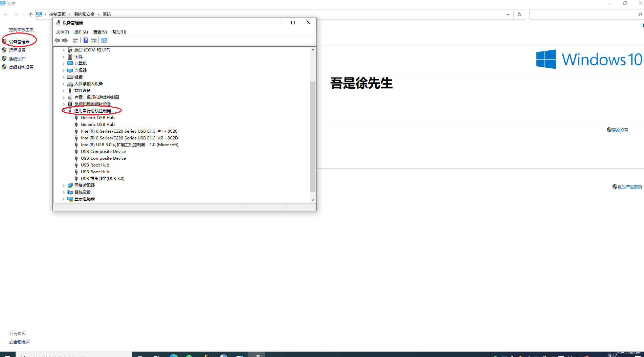
Task: Expand the 网络适配器 node
Action: pyautogui.click(x=63, y=185)
